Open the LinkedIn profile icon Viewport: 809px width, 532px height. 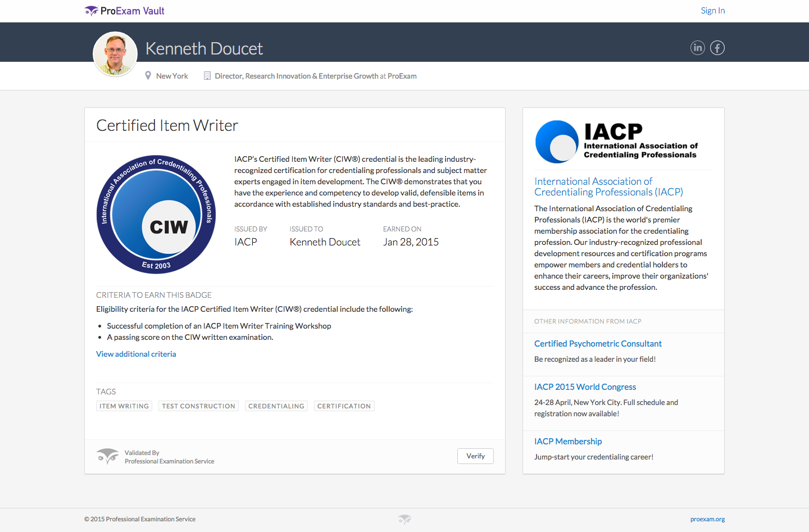[x=697, y=48]
